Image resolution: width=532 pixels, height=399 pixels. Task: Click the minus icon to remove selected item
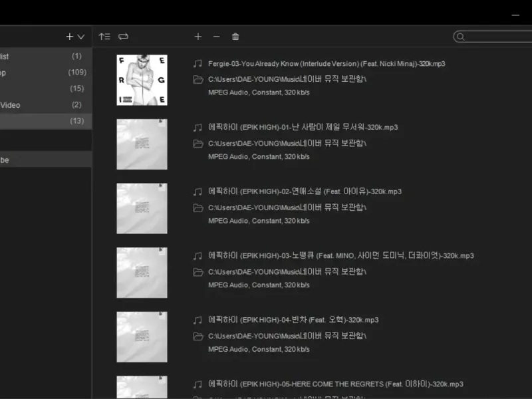click(217, 37)
